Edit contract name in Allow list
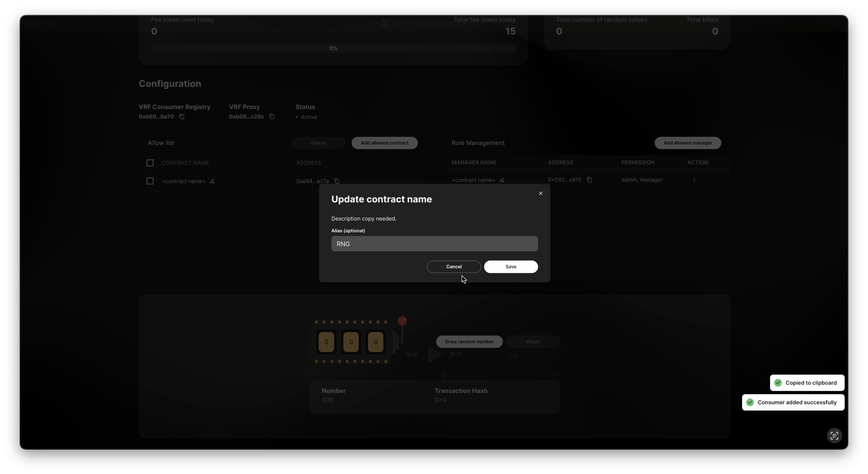Viewport: 868px width, 474px height. 212,181
